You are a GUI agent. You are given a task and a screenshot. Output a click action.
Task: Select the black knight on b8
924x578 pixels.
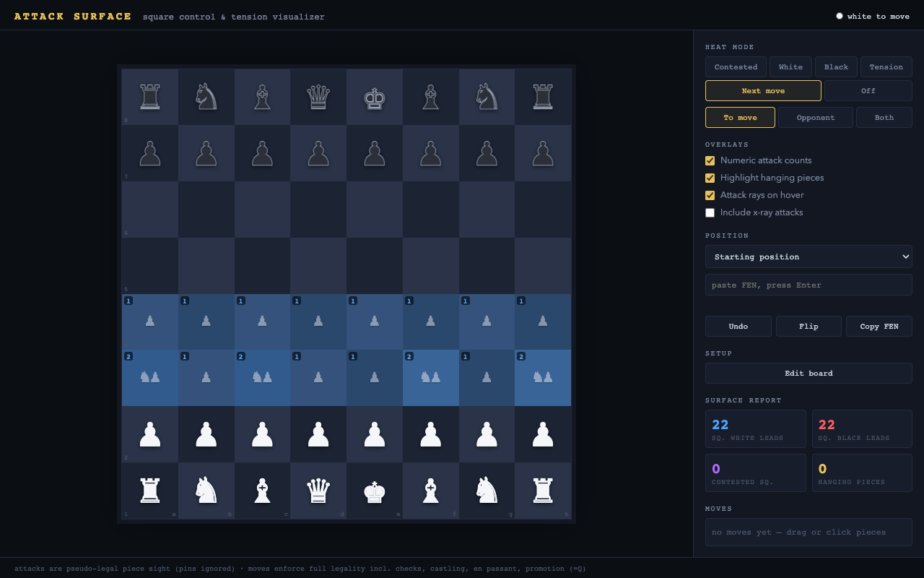point(206,97)
